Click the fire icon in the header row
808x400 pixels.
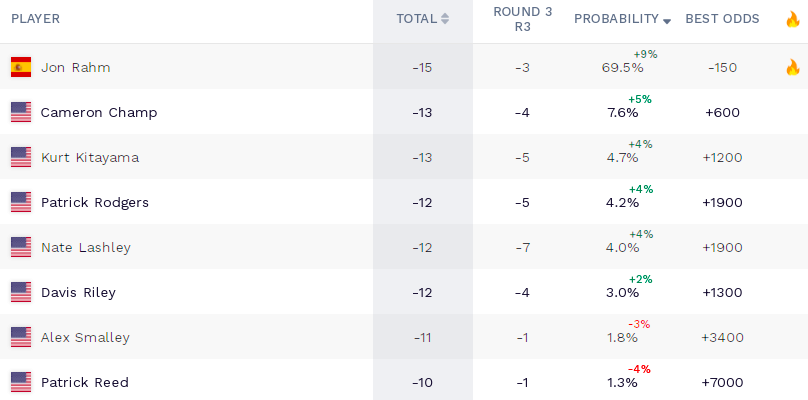792,19
